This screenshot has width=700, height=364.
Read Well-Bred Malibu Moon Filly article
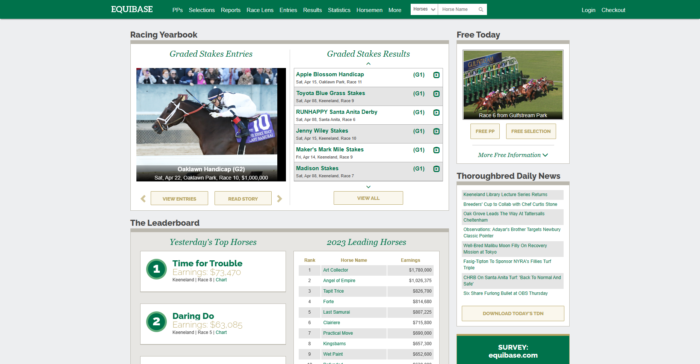(x=505, y=248)
